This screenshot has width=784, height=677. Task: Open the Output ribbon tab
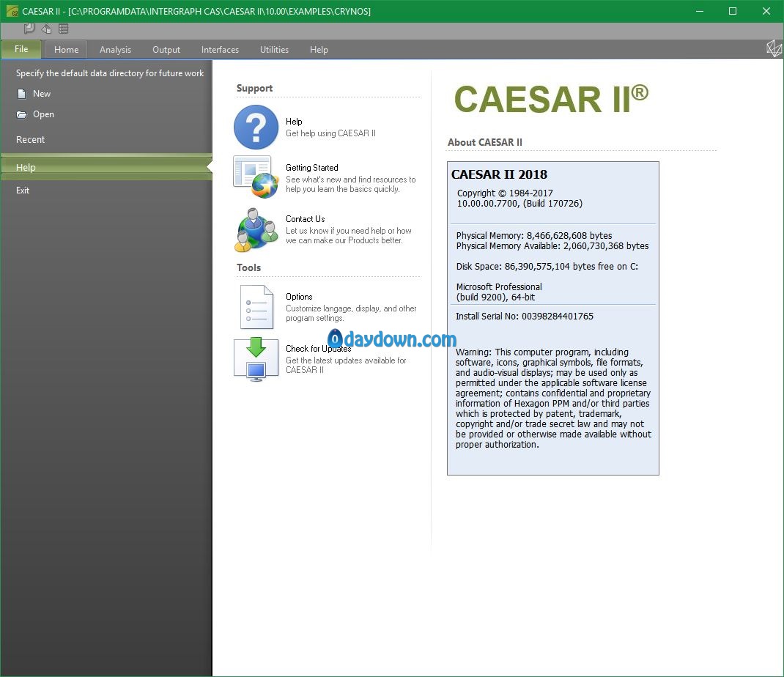click(x=166, y=50)
